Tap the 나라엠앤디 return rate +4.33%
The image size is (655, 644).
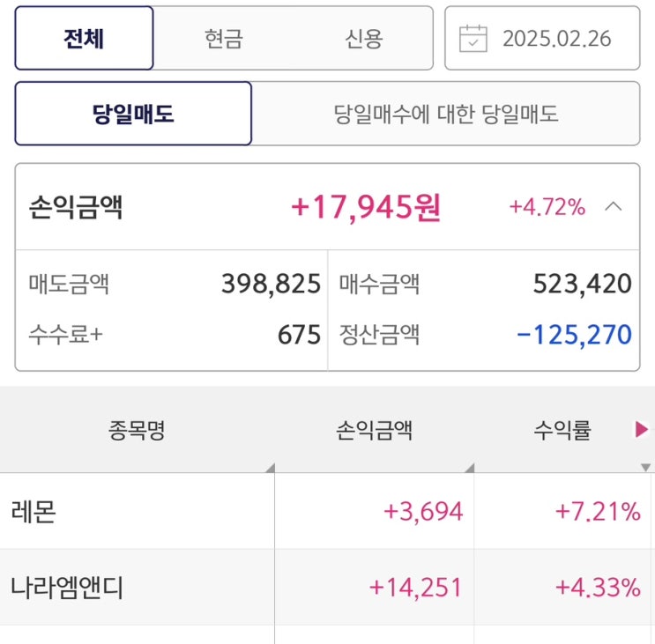(597, 588)
